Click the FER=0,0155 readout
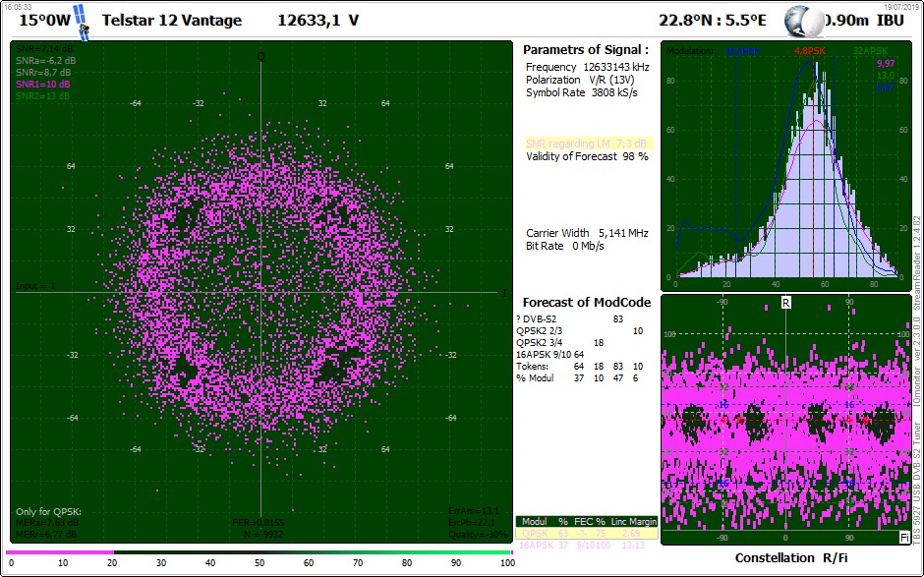 click(x=259, y=523)
